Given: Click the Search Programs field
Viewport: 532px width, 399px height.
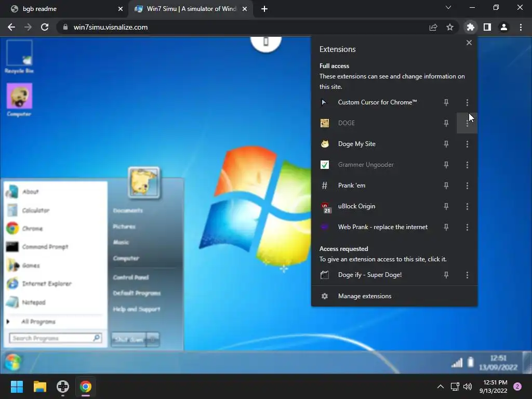Looking at the screenshot, I should tap(56, 338).
